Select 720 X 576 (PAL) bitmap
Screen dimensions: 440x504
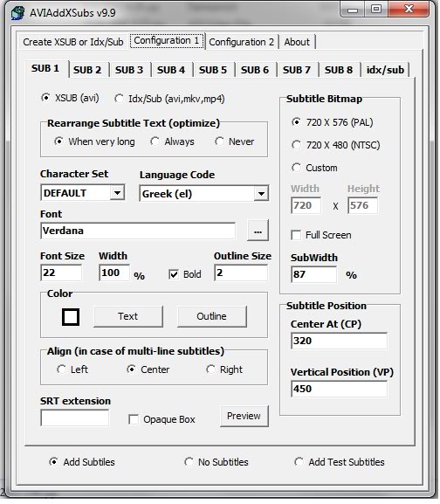tap(333, 122)
